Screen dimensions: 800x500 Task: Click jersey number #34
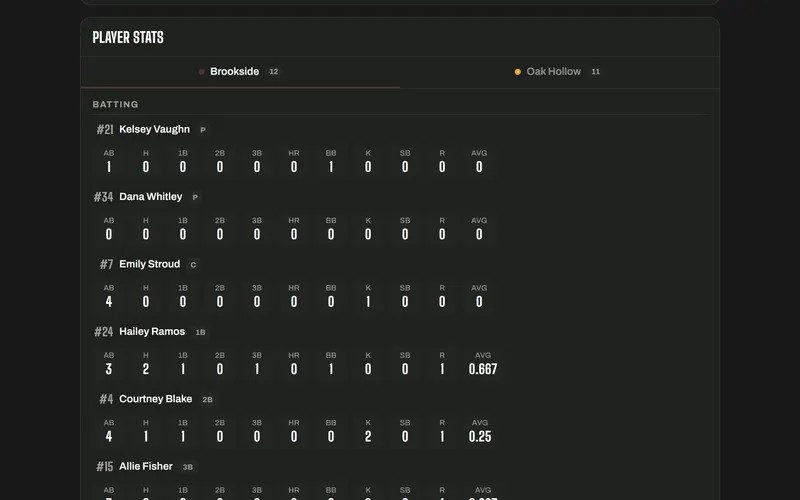[104, 197]
